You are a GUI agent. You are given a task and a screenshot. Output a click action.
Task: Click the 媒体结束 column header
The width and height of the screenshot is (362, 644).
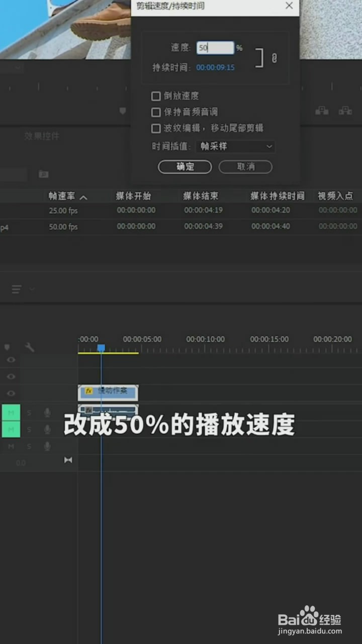tap(201, 196)
